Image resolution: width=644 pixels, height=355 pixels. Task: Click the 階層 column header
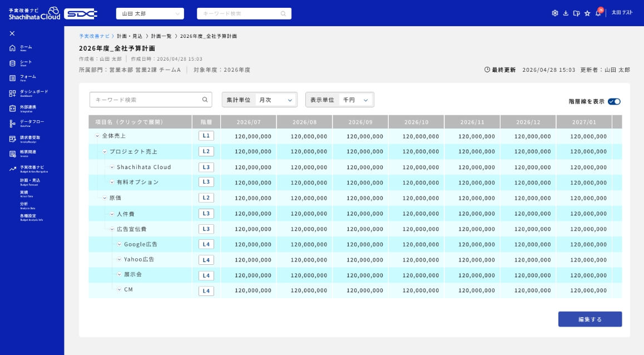coord(206,122)
